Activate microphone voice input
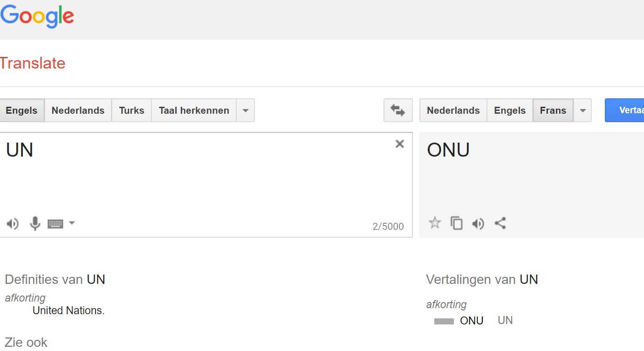Image resolution: width=644 pixels, height=351 pixels. point(35,224)
